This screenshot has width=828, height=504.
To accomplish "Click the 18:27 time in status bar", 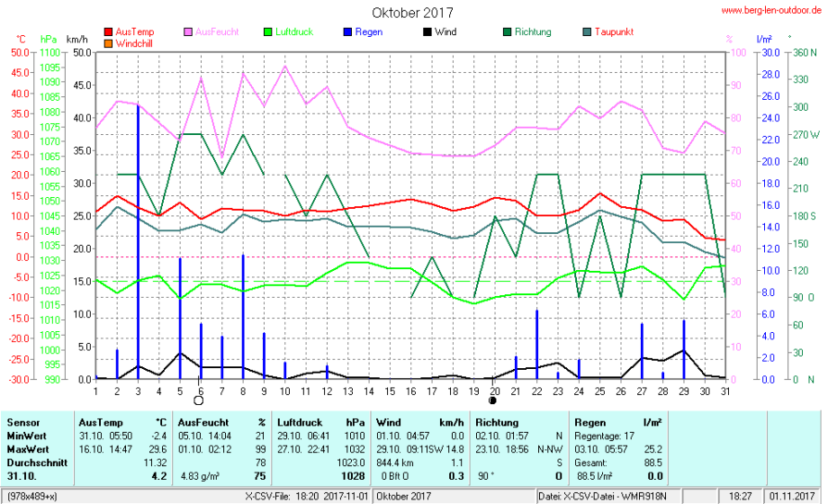I will click(740, 496).
